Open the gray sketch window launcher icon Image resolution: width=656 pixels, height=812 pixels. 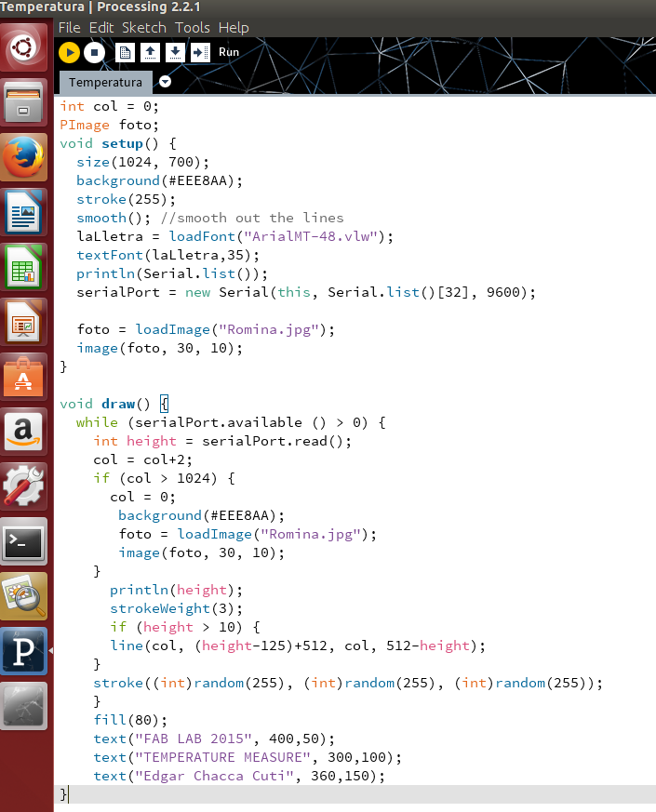(24, 706)
